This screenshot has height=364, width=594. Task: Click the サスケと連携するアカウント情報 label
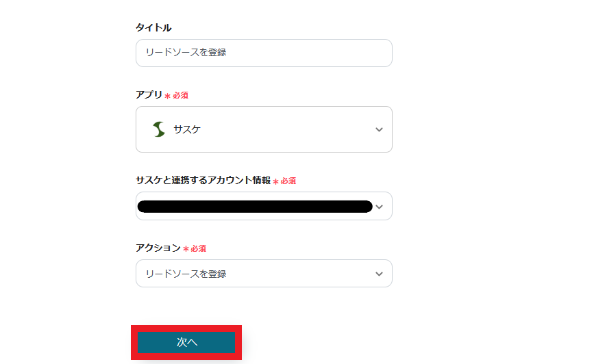203,181
